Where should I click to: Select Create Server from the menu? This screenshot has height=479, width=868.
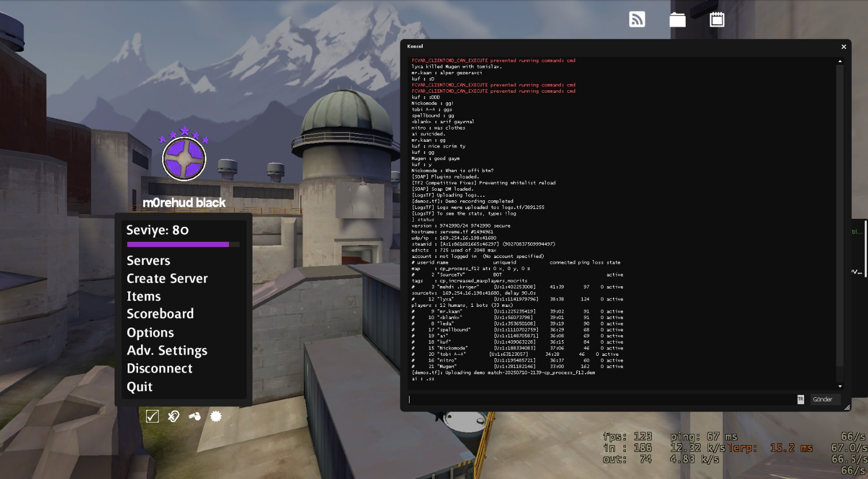167,279
